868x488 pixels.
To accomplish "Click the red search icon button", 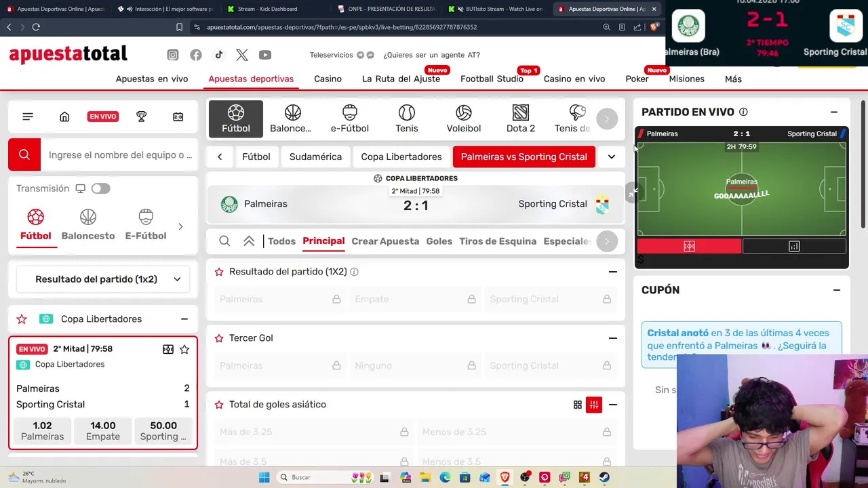I will coord(24,155).
